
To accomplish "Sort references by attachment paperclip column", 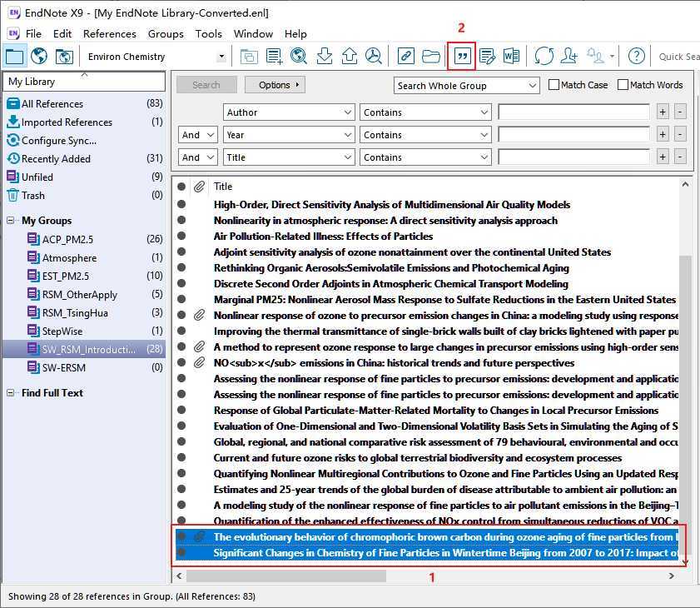I will 199,187.
